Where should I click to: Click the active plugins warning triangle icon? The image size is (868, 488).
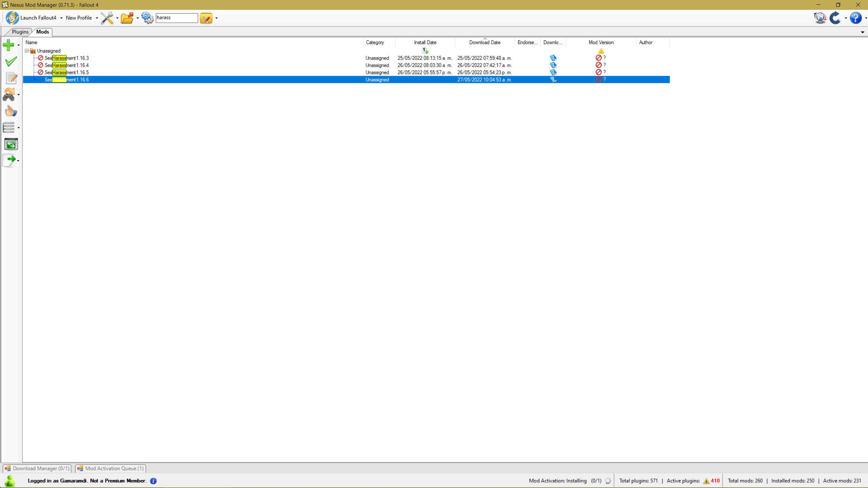pyautogui.click(x=706, y=481)
